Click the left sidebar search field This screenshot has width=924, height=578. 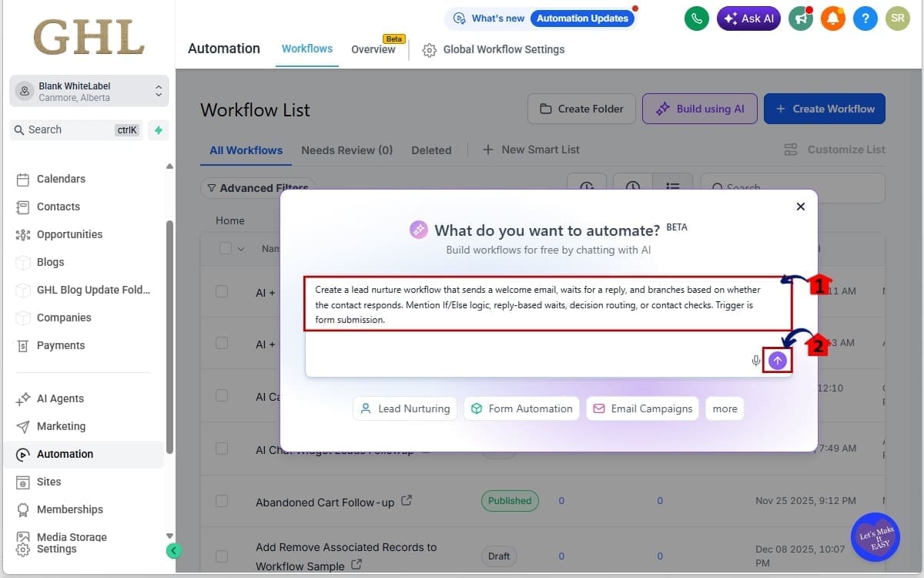point(75,130)
